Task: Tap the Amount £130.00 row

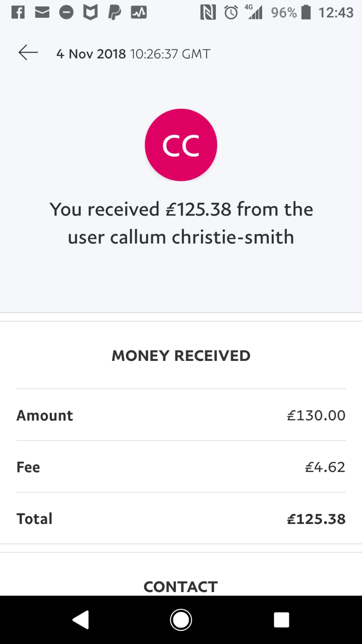Action: (181, 415)
